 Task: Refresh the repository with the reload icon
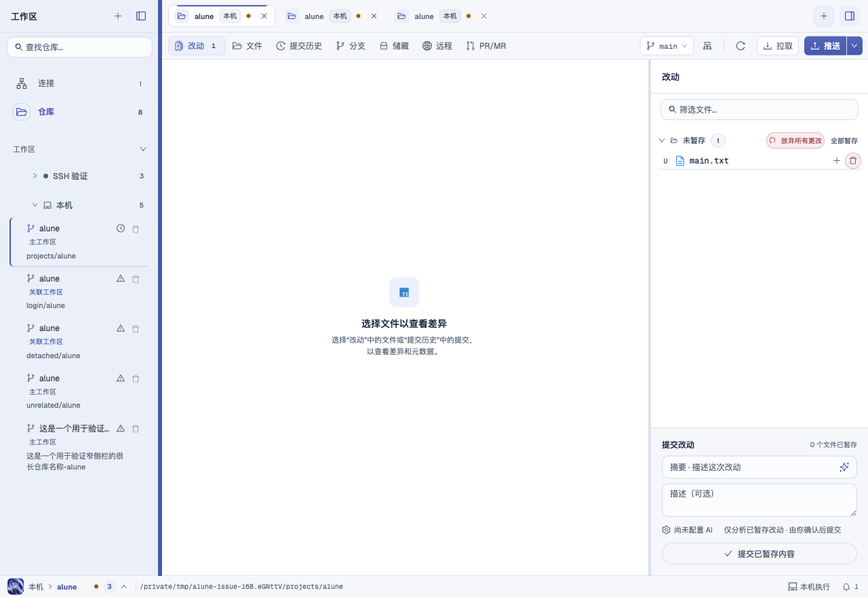741,46
